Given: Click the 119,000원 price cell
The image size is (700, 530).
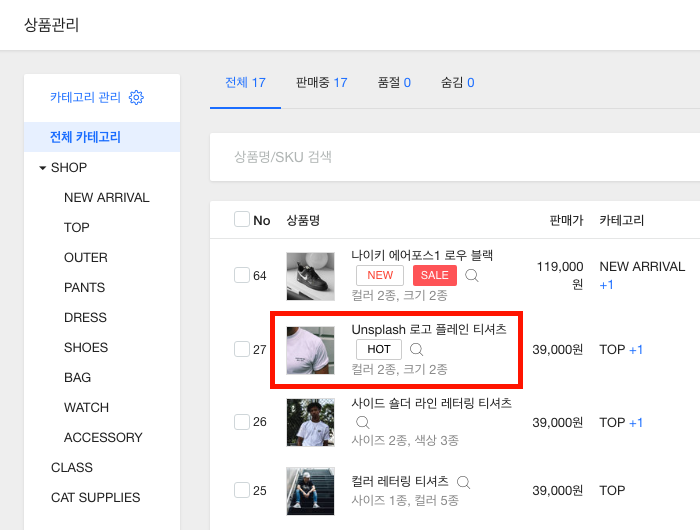Looking at the screenshot, I should (x=560, y=275).
